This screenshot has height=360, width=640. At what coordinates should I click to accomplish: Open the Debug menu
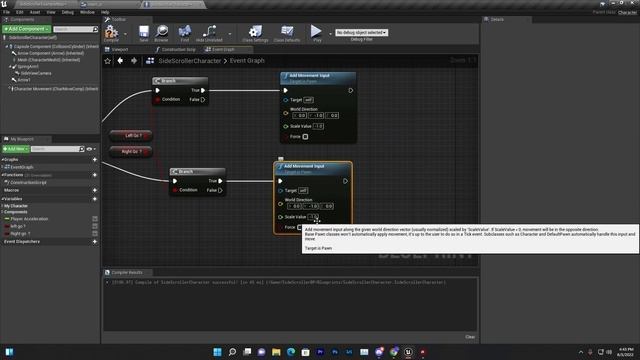68,12
